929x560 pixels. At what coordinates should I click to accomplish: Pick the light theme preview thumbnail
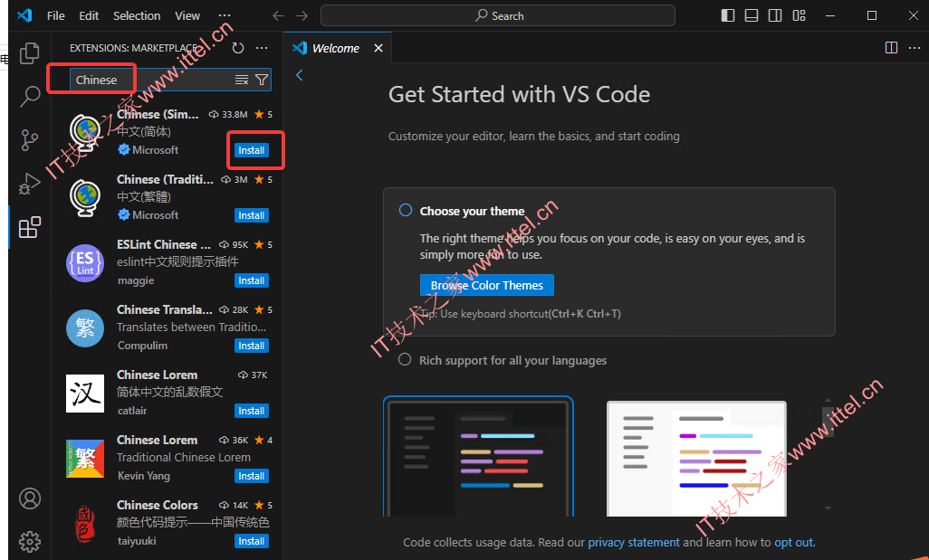point(697,459)
